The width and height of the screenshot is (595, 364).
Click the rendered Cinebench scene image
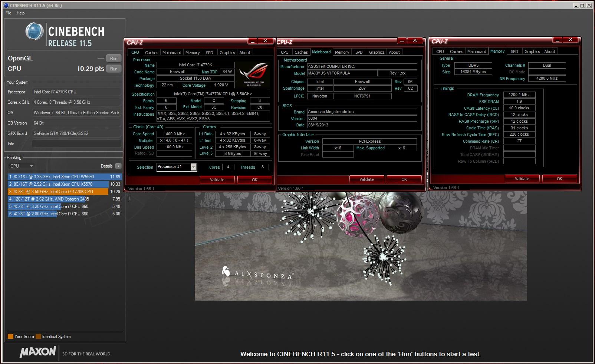tap(361, 246)
